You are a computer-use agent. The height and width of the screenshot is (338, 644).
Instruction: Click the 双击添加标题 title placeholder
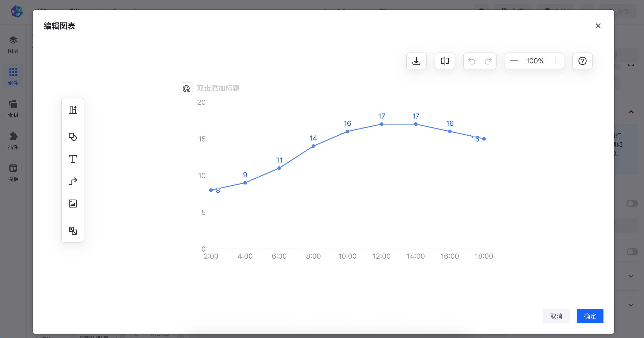218,88
